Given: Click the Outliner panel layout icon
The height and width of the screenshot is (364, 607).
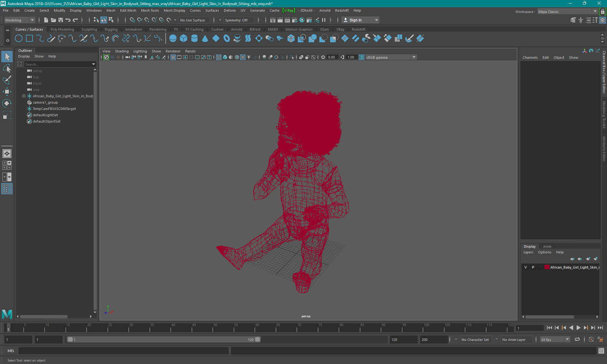Looking at the screenshot, I should click(7, 189).
